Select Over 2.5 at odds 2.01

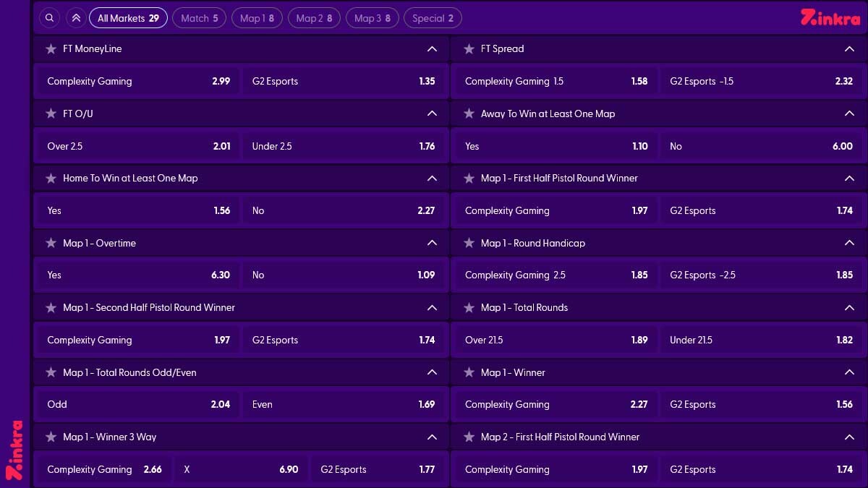coord(137,146)
